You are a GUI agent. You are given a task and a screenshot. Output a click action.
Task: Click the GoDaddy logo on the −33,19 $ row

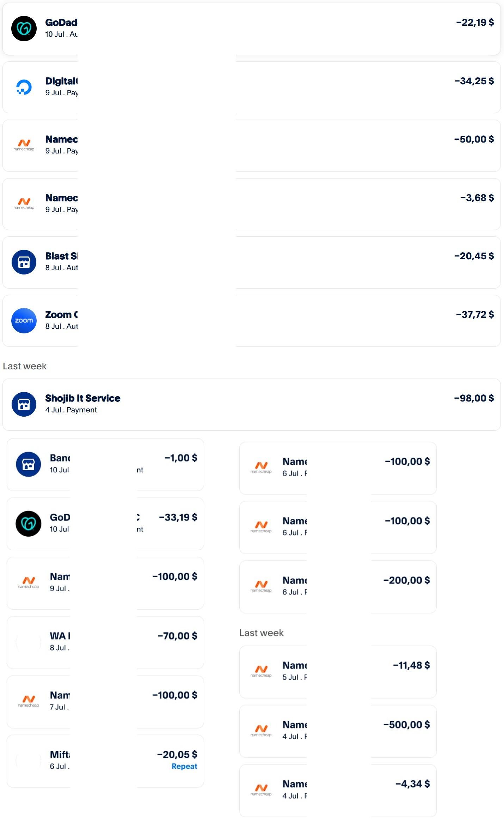click(x=29, y=524)
